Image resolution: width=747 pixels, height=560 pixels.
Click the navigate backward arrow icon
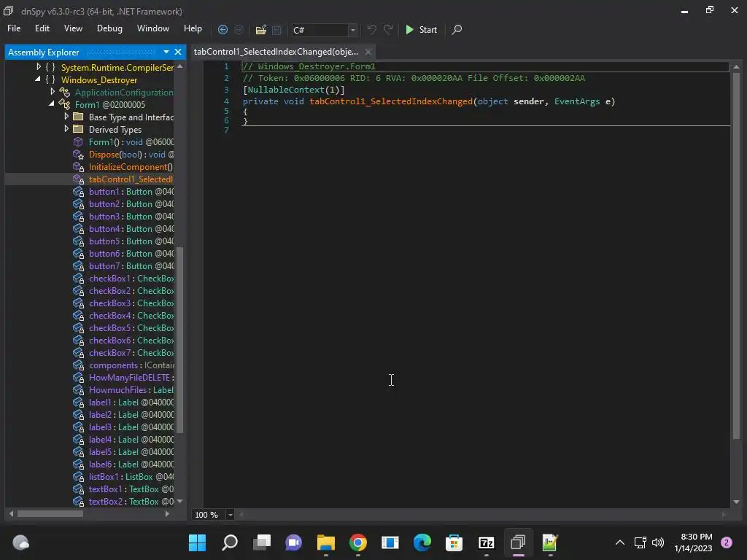222,29
